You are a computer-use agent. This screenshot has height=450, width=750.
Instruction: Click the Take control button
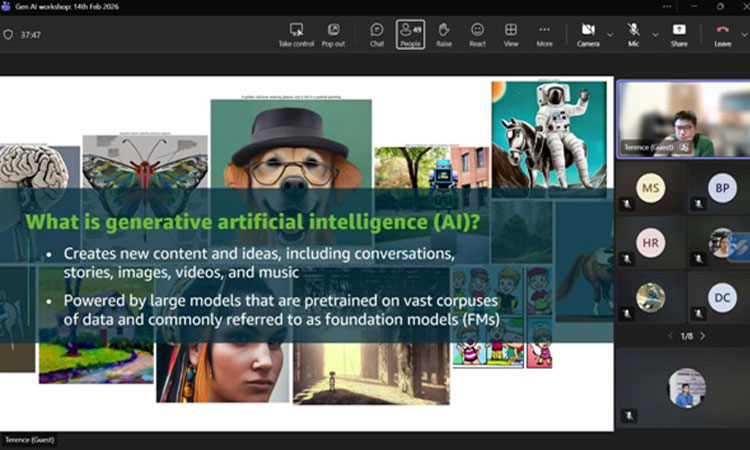(x=296, y=34)
